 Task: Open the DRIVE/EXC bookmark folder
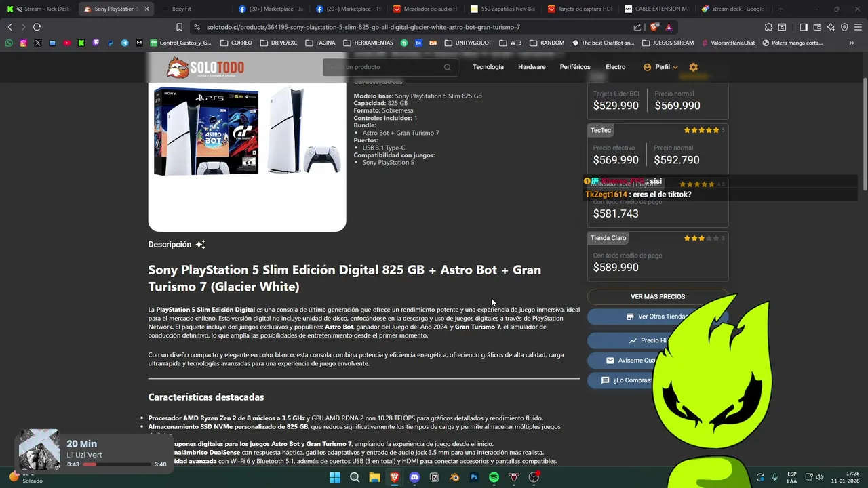click(x=279, y=43)
